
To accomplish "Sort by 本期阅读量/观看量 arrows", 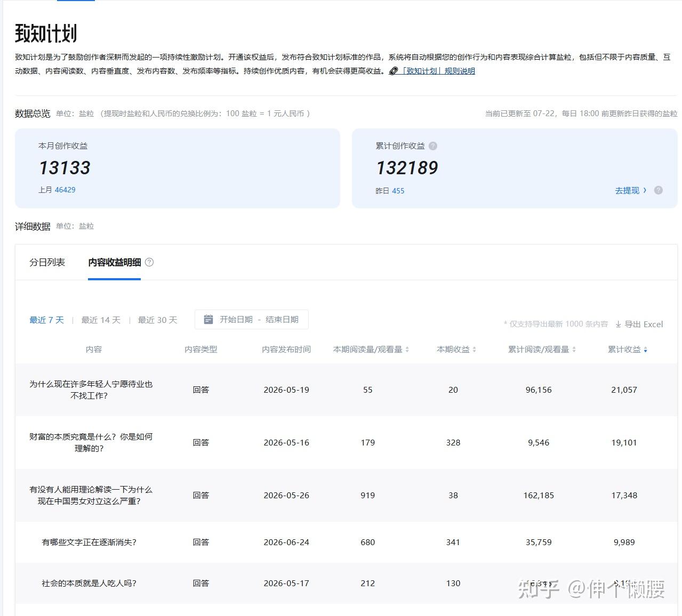I will (407, 350).
